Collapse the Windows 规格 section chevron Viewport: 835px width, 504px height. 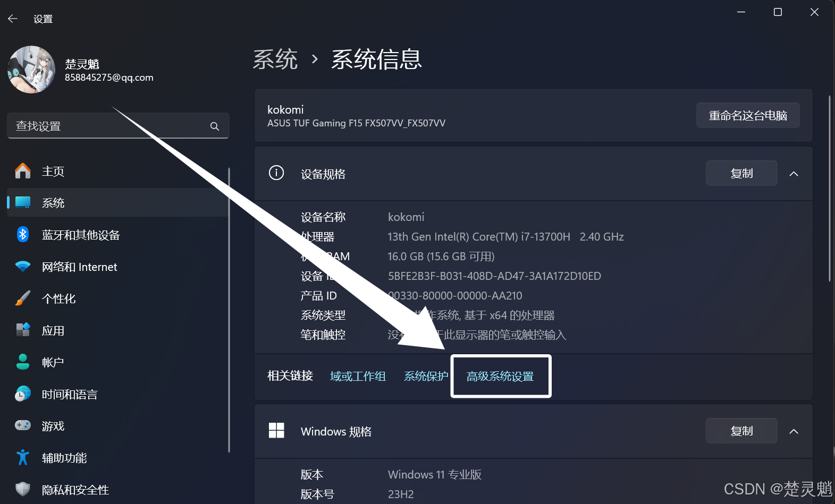[794, 431]
